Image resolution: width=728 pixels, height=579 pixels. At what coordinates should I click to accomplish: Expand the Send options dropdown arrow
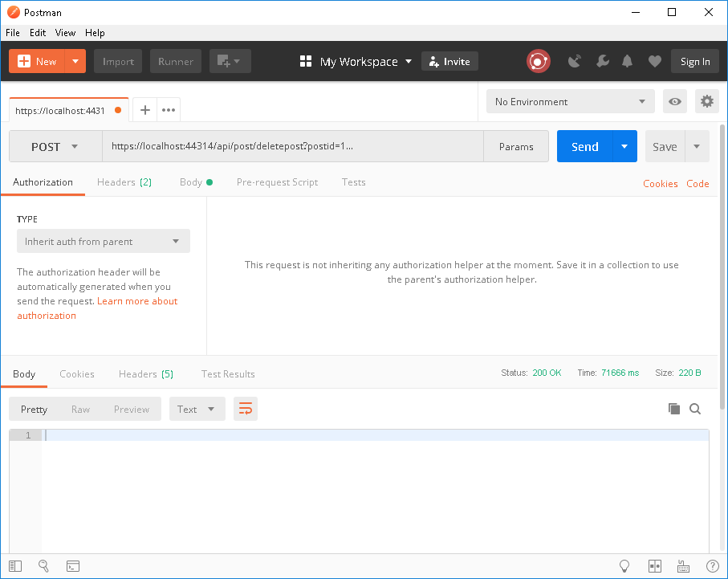[x=625, y=146]
